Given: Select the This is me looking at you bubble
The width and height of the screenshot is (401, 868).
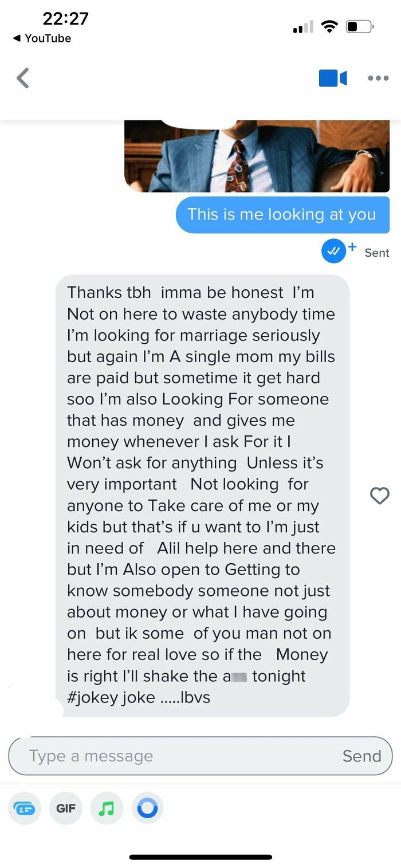Looking at the screenshot, I should click(x=282, y=214).
